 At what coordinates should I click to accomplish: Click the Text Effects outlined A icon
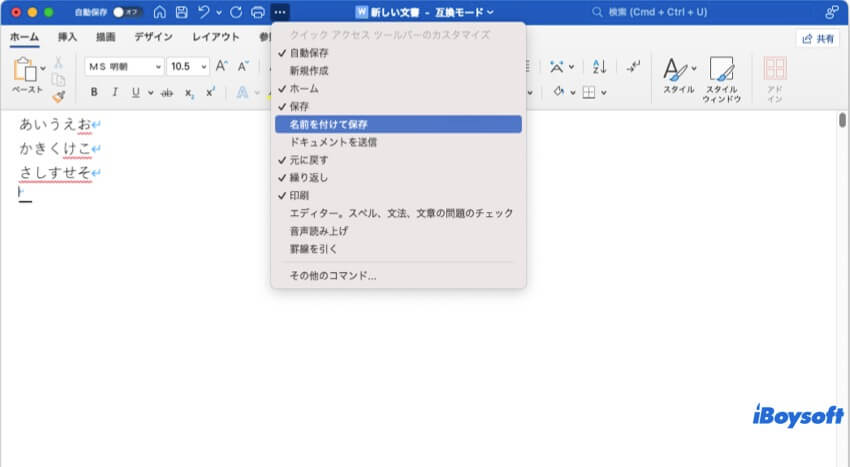pos(242,93)
